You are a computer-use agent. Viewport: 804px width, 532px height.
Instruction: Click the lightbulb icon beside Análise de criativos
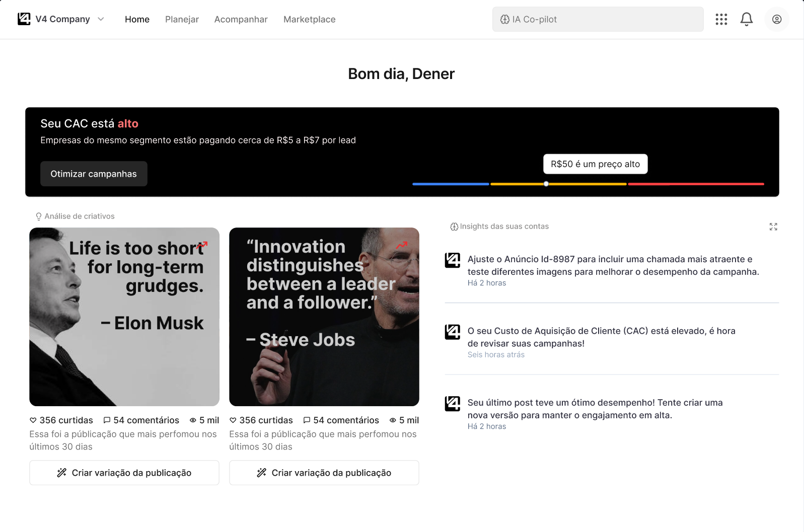[x=39, y=216]
